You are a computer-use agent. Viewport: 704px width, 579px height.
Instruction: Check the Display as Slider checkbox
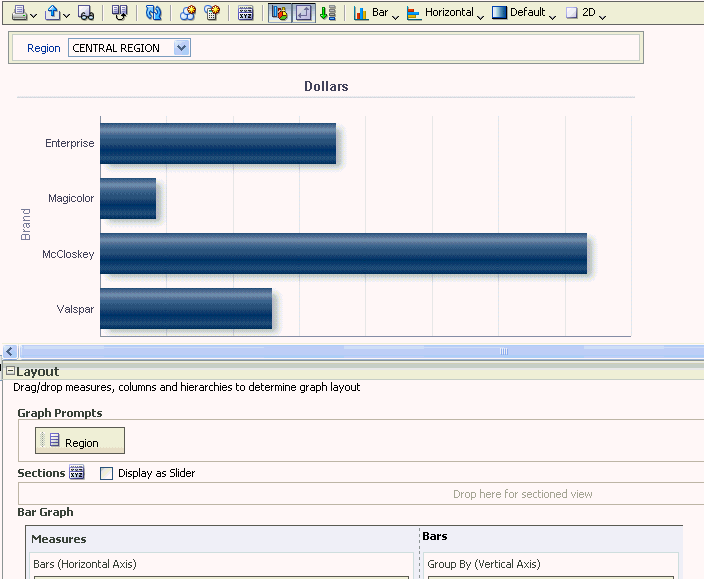pyautogui.click(x=106, y=473)
